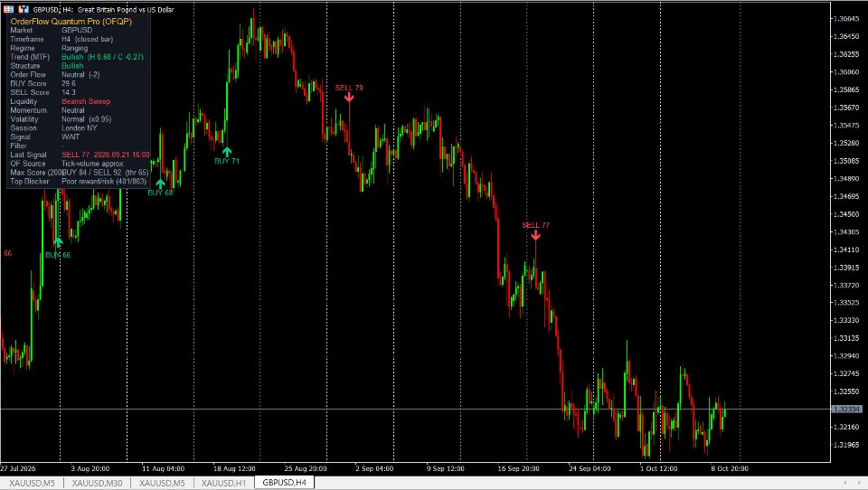Click the Top Blocker value 'Poor reward/risk (401/803)'
The height and width of the screenshot is (490, 868).
click(104, 181)
